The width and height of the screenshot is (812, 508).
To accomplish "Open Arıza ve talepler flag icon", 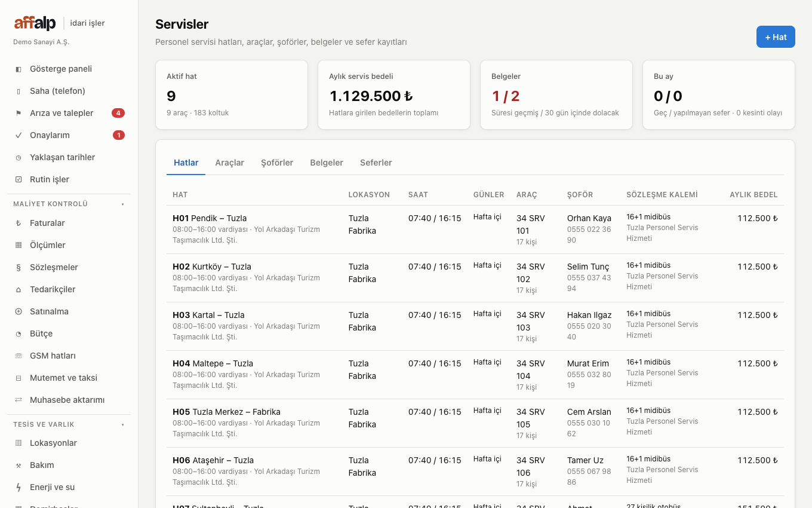I will tap(19, 114).
